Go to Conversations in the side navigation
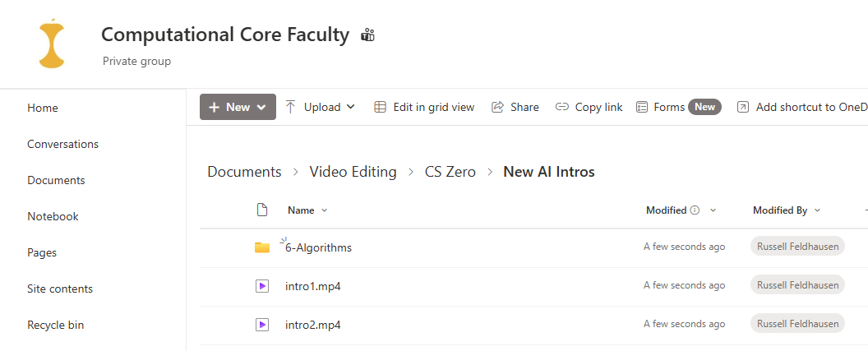The height and width of the screenshot is (351, 868). pyautogui.click(x=63, y=144)
